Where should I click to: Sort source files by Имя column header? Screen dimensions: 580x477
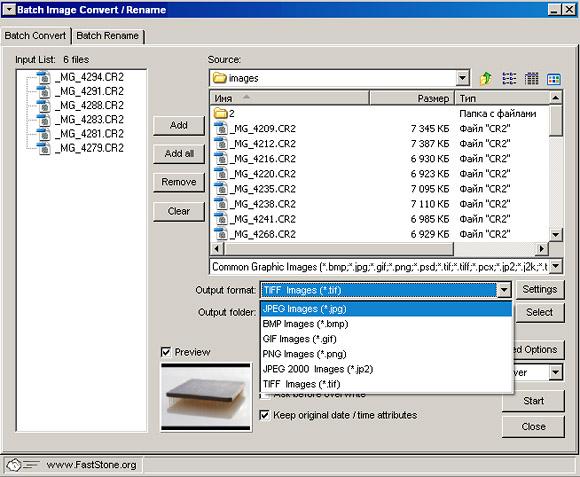(290, 98)
